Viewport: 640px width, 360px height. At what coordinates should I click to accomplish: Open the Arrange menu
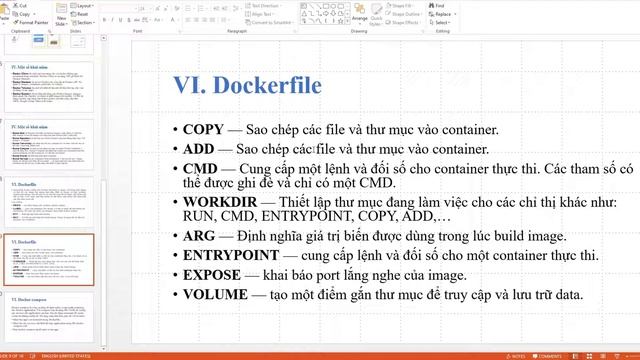click(360, 14)
